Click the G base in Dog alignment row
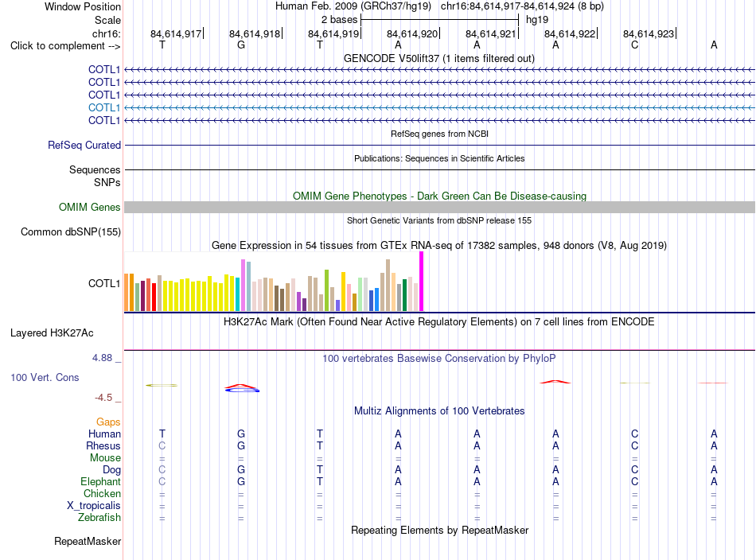This screenshot has width=756, height=560. click(x=241, y=469)
